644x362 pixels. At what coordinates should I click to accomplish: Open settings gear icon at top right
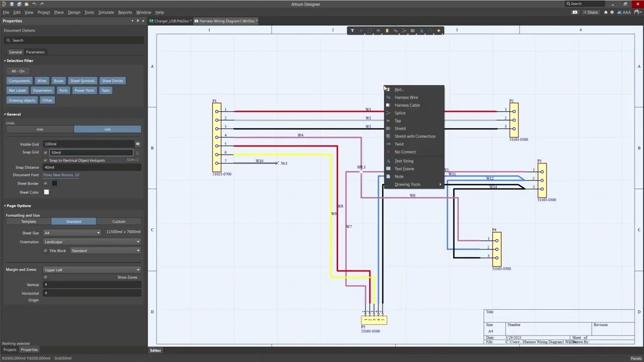[x=612, y=12]
